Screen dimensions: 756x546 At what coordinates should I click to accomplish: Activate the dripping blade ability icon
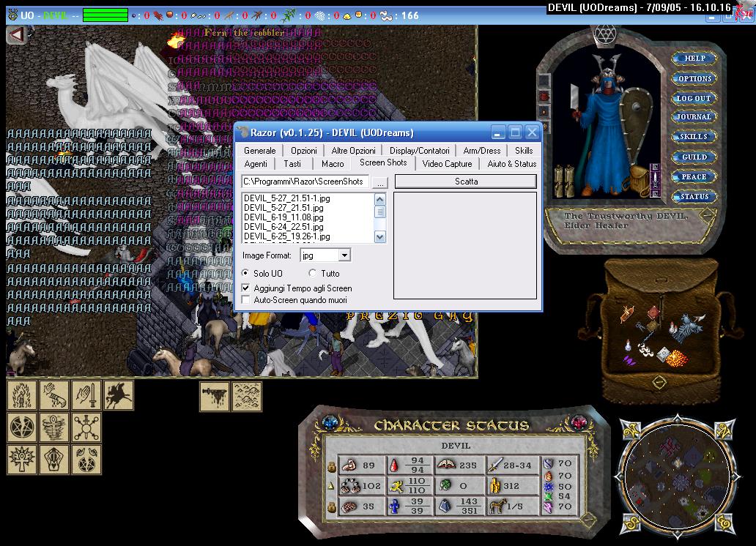[215, 396]
